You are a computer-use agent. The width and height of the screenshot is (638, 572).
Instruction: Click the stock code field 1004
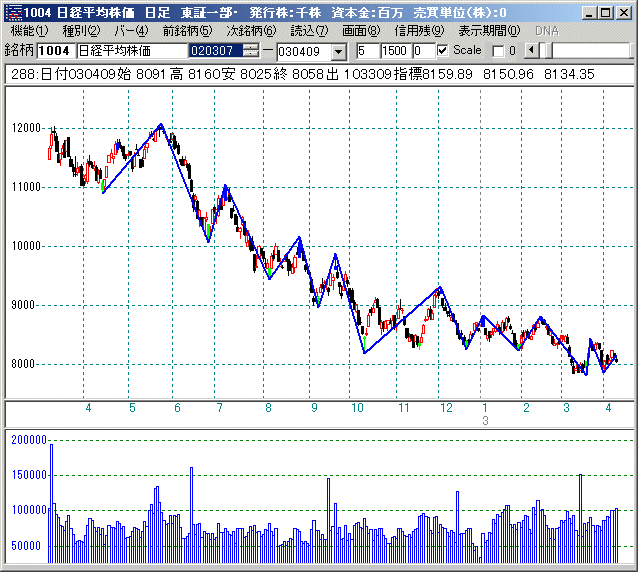54,51
